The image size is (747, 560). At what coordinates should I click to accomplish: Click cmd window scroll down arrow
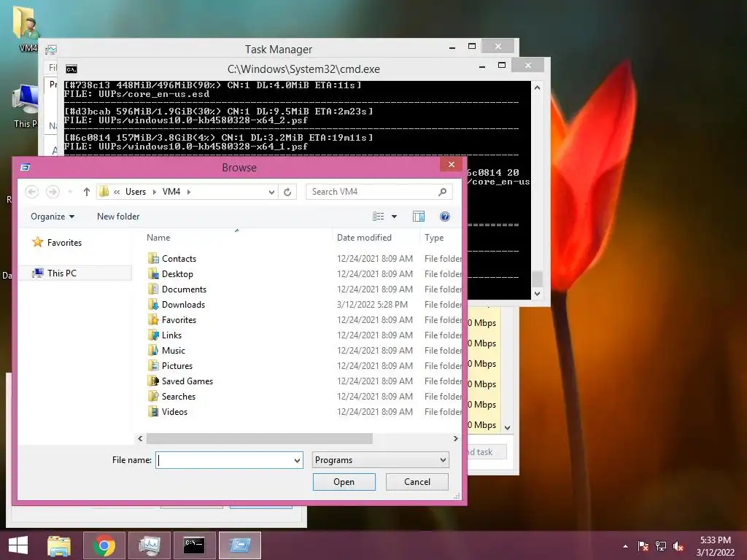tap(537, 294)
